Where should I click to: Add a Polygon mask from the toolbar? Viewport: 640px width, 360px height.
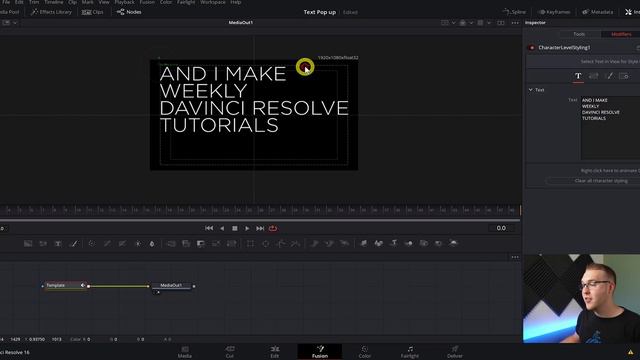pos(281,244)
